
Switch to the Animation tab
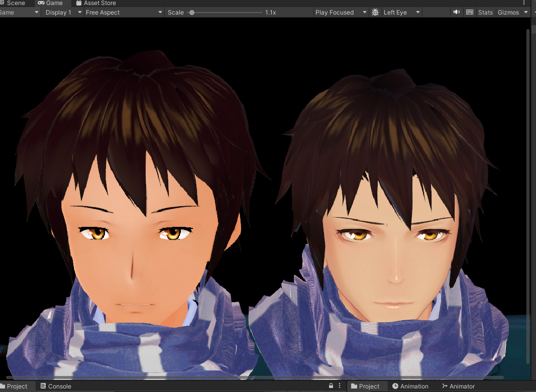410,386
